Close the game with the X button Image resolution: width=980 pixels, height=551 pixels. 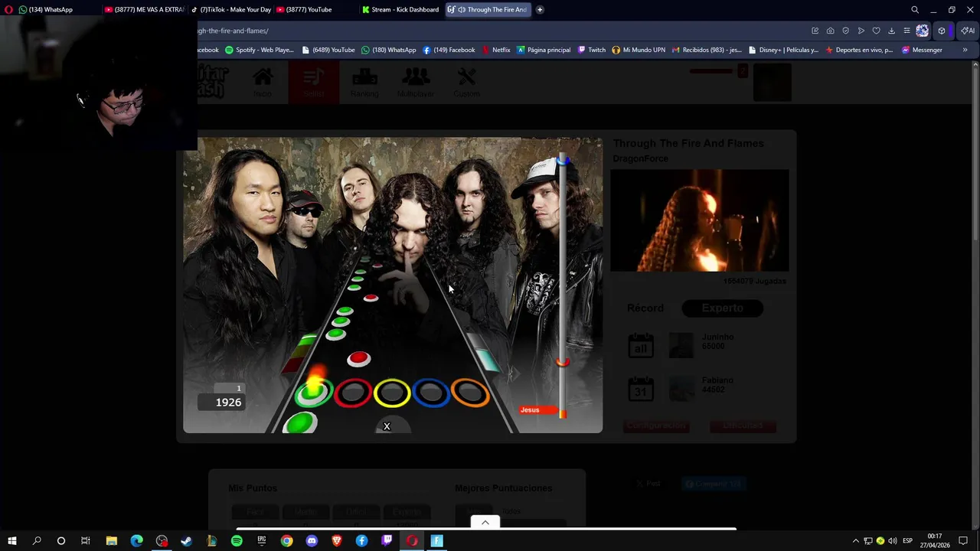click(x=387, y=426)
